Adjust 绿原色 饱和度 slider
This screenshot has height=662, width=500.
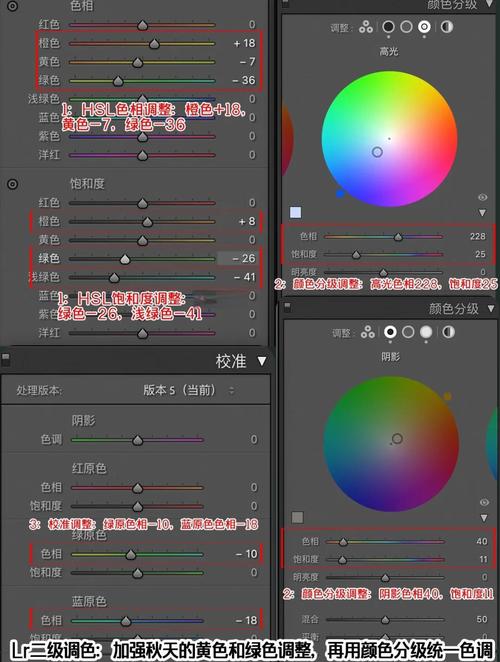click(137, 573)
